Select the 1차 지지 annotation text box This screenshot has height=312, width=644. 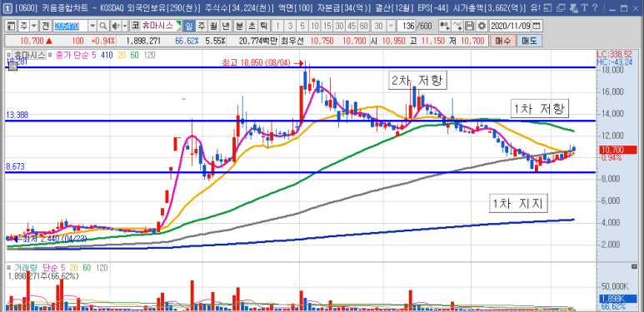point(519,204)
